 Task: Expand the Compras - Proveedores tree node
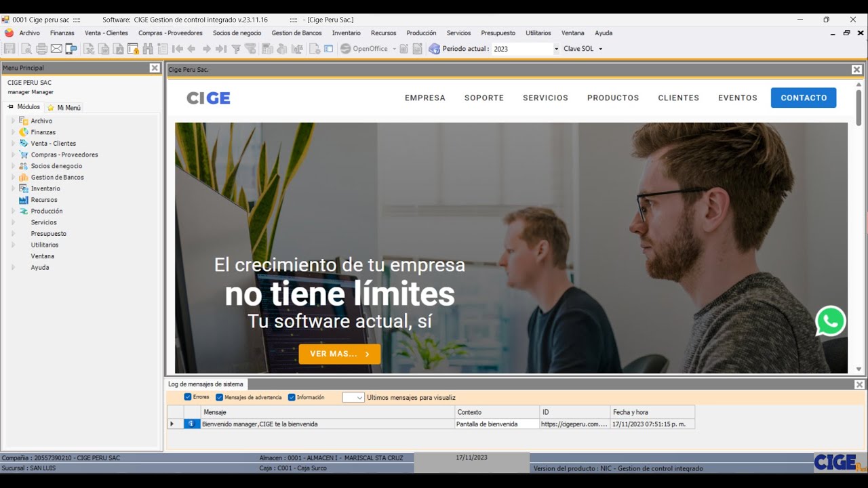point(13,155)
